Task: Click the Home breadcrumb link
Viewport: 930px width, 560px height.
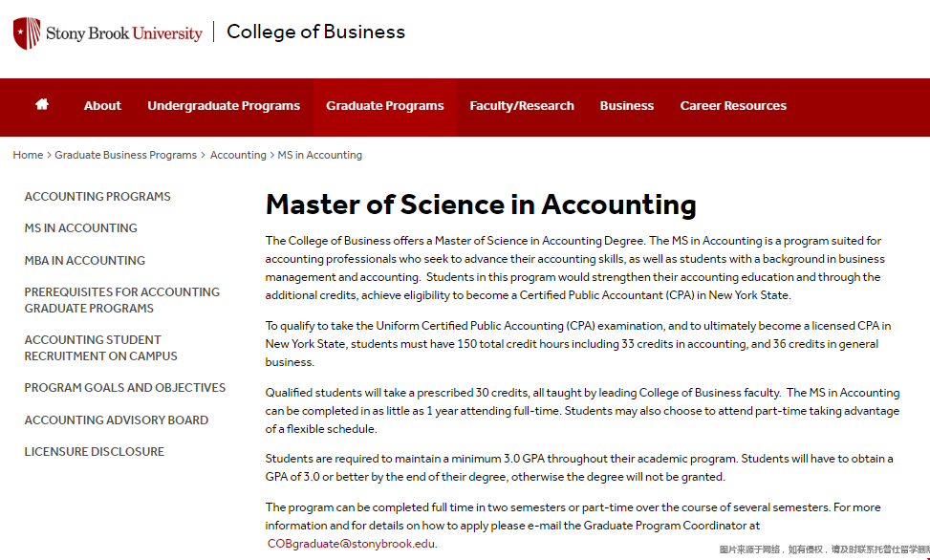Action: point(28,155)
